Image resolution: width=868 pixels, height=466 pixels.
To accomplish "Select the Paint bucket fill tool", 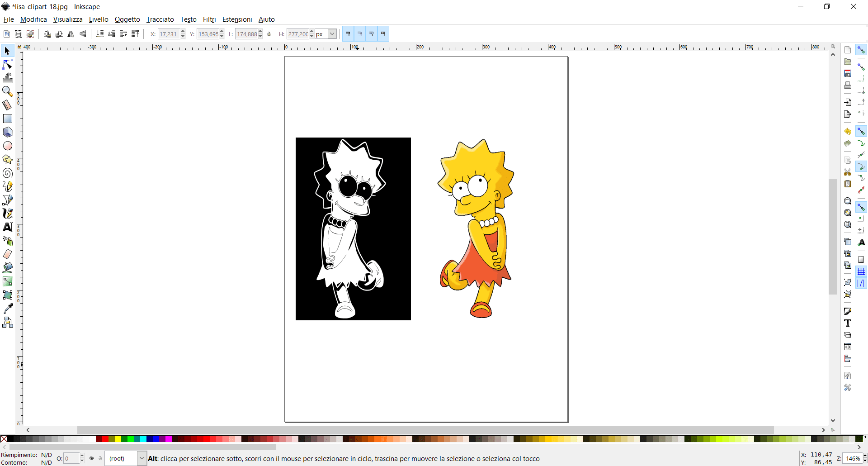I will 7,268.
